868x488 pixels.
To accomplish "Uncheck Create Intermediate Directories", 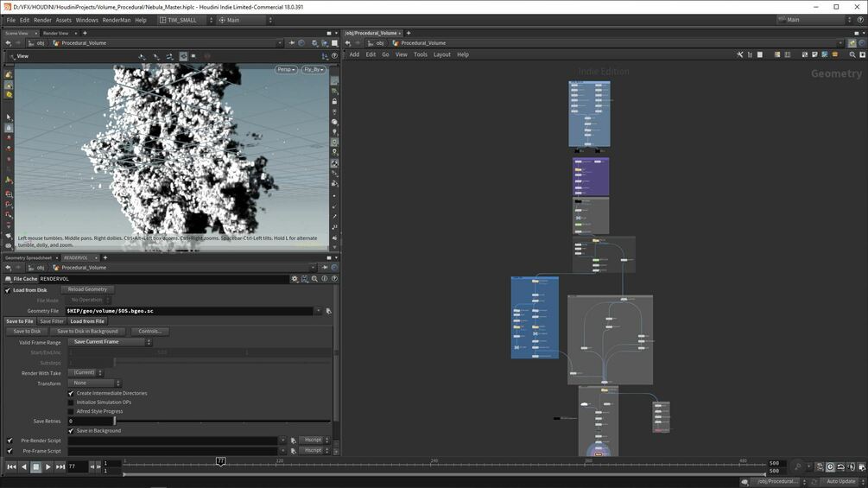I will point(71,393).
